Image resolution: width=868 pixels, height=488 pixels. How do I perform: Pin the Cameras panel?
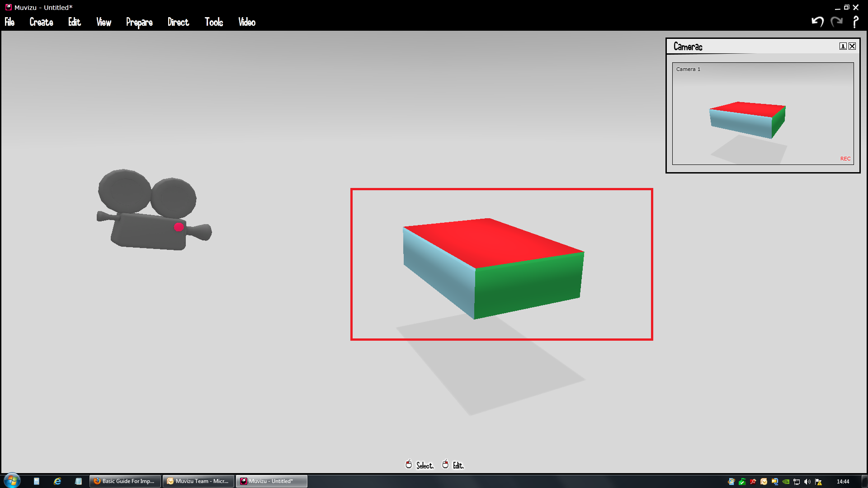click(843, 46)
